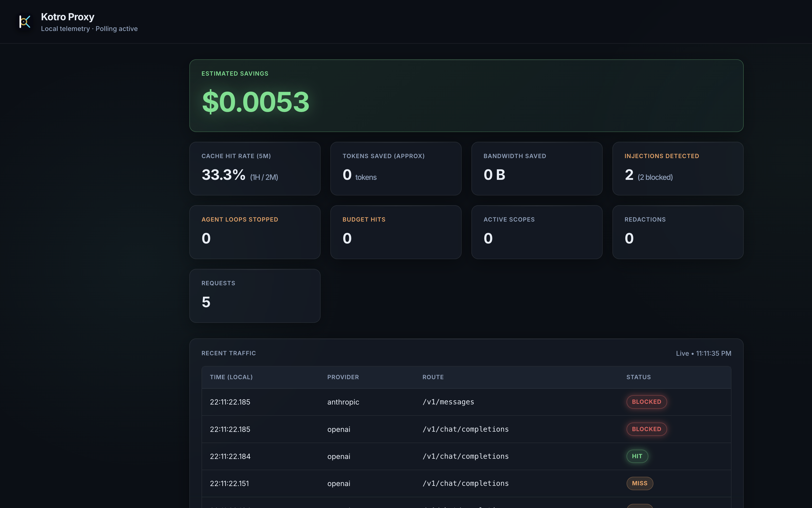Click the Kotro Proxy logo icon

[x=25, y=22]
